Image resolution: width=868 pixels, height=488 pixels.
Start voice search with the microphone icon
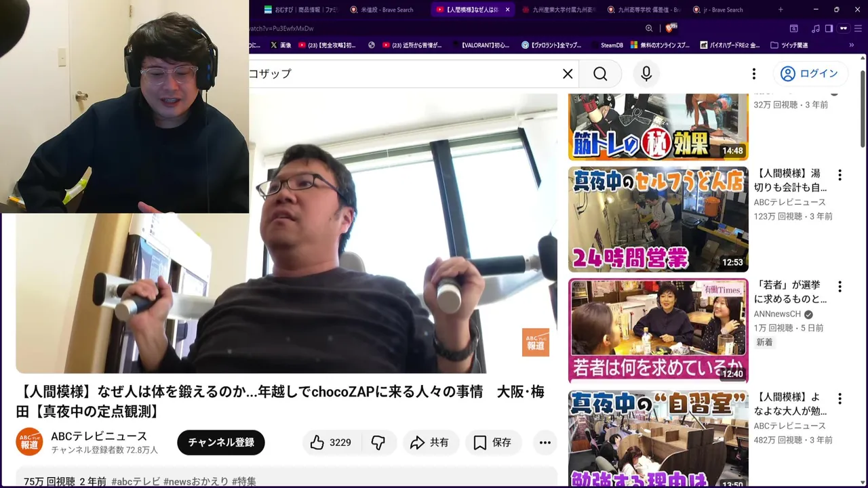coord(646,74)
